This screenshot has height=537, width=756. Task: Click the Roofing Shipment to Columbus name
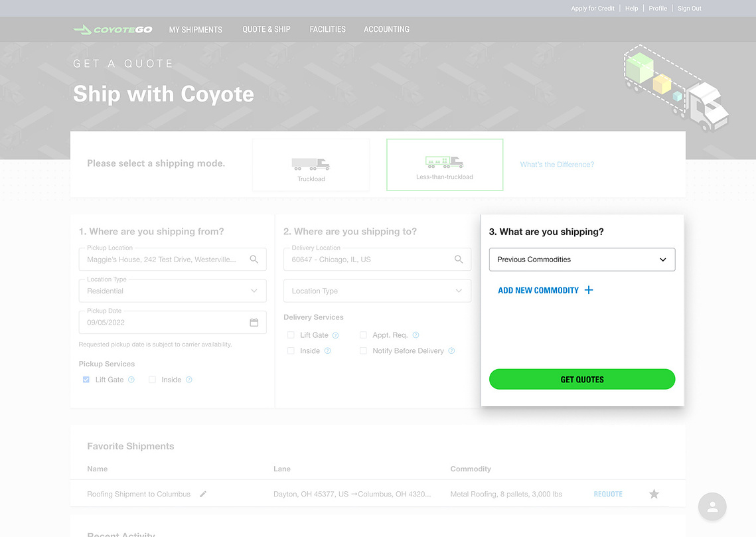coord(139,494)
